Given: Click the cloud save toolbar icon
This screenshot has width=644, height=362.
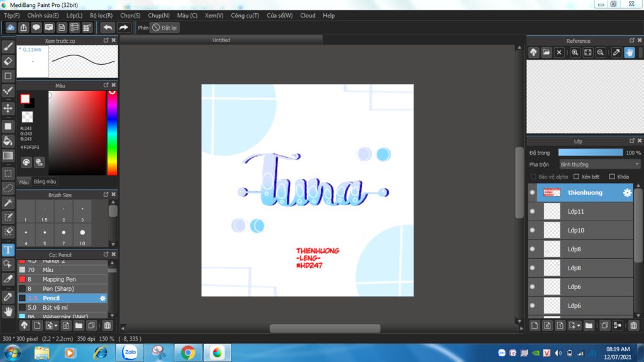Looking at the screenshot, I should tap(11, 28).
